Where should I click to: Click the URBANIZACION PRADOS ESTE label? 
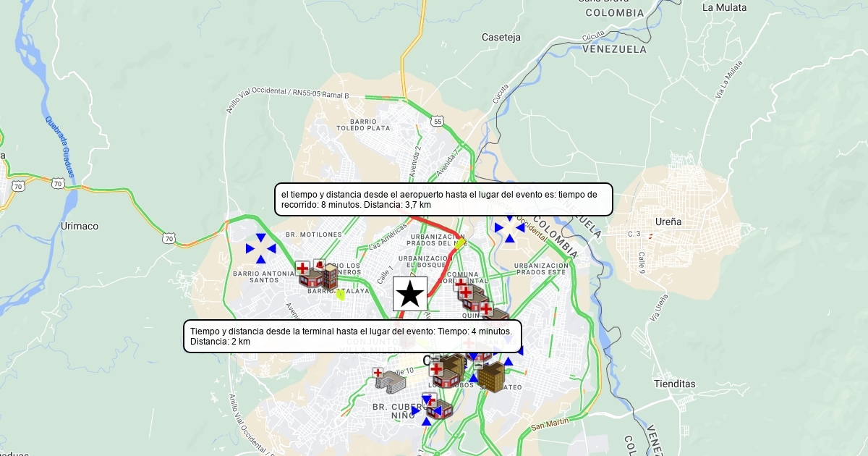tap(541, 269)
